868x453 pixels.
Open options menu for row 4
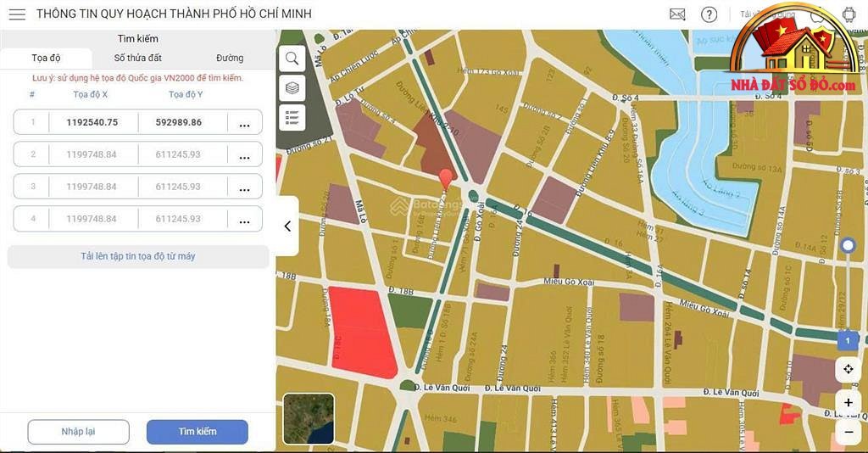(244, 221)
